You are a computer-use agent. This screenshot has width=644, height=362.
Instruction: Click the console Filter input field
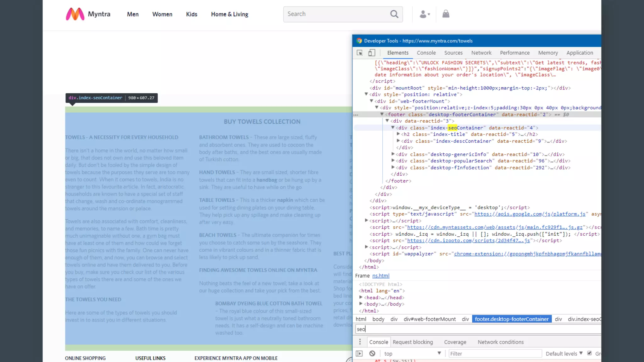495,354
